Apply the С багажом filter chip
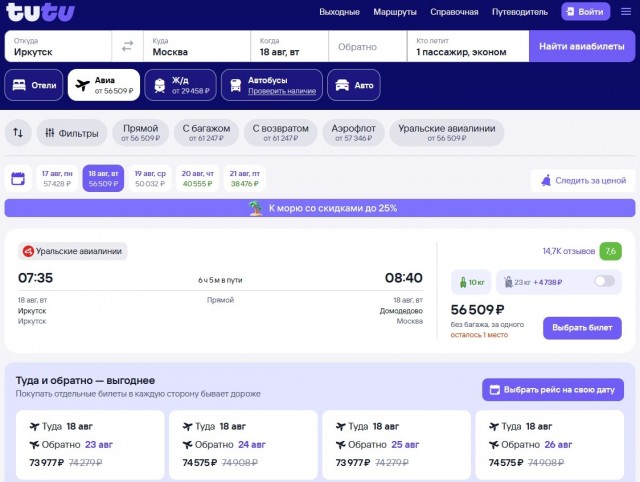This screenshot has height=482, width=640. 206,133
